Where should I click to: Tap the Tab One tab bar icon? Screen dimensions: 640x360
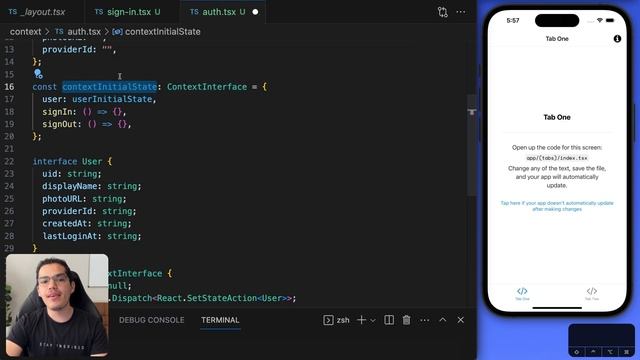click(522, 293)
